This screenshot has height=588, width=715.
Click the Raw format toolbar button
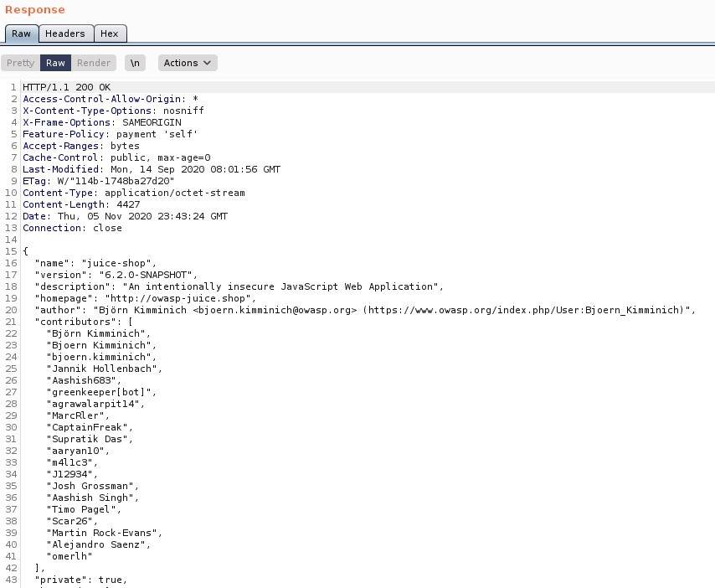coord(55,63)
